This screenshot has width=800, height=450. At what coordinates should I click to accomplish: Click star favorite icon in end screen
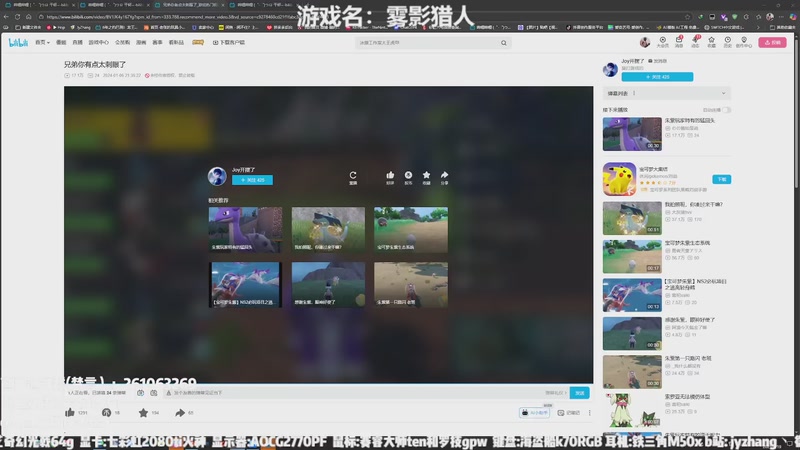point(426,177)
